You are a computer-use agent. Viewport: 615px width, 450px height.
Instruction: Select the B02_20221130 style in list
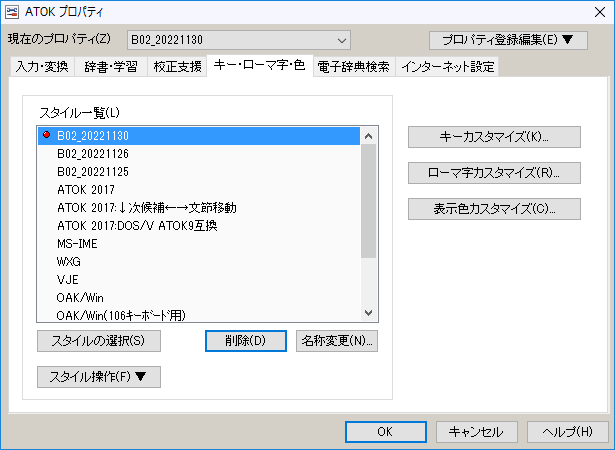[x=199, y=136]
